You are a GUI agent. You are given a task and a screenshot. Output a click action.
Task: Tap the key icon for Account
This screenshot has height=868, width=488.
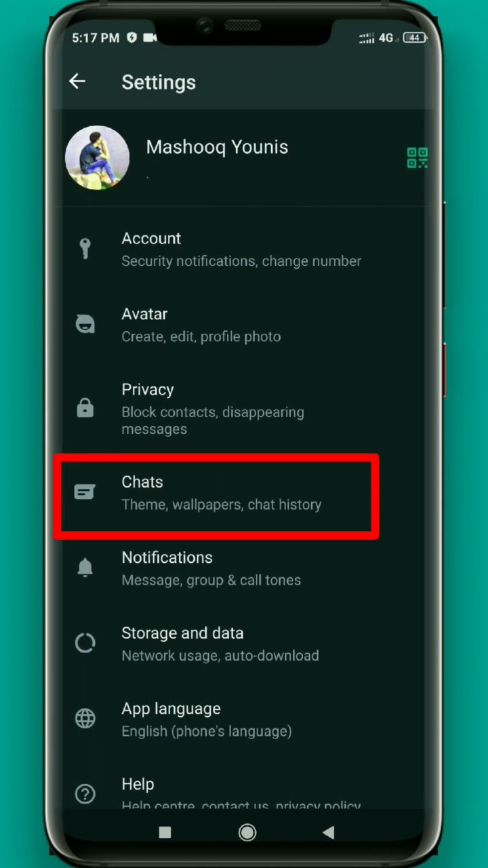(85, 249)
